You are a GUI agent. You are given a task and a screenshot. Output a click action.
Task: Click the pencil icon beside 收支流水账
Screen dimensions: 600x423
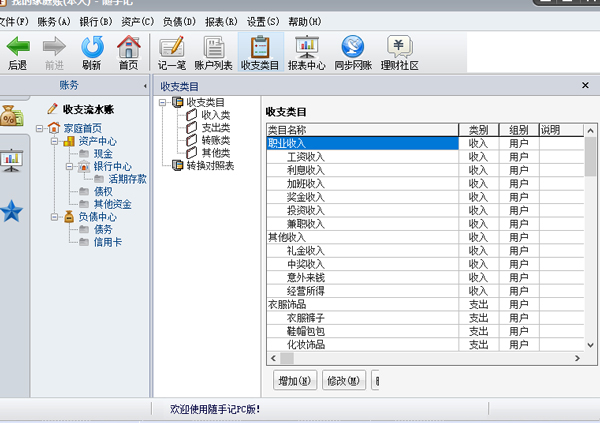point(52,109)
